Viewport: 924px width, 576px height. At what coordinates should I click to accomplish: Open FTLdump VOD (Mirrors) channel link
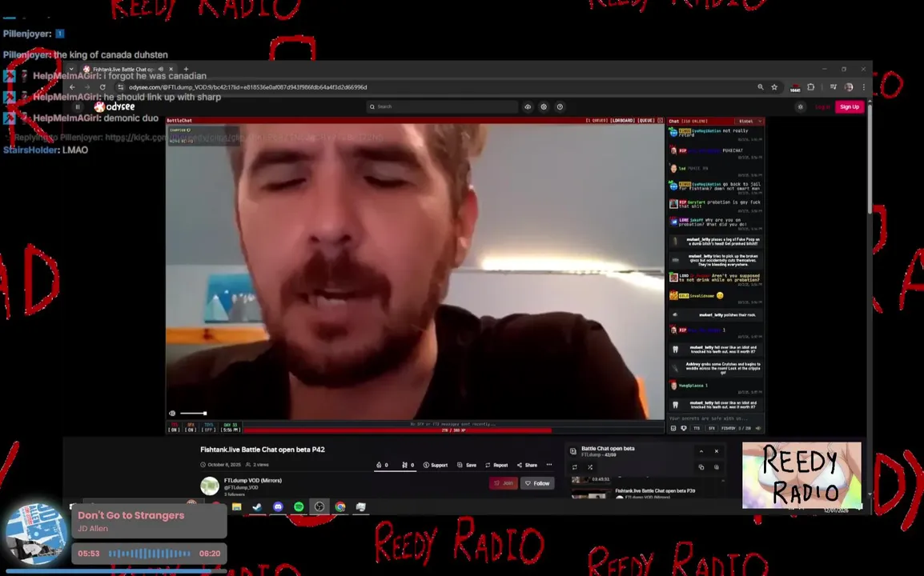pyautogui.click(x=253, y=481)
